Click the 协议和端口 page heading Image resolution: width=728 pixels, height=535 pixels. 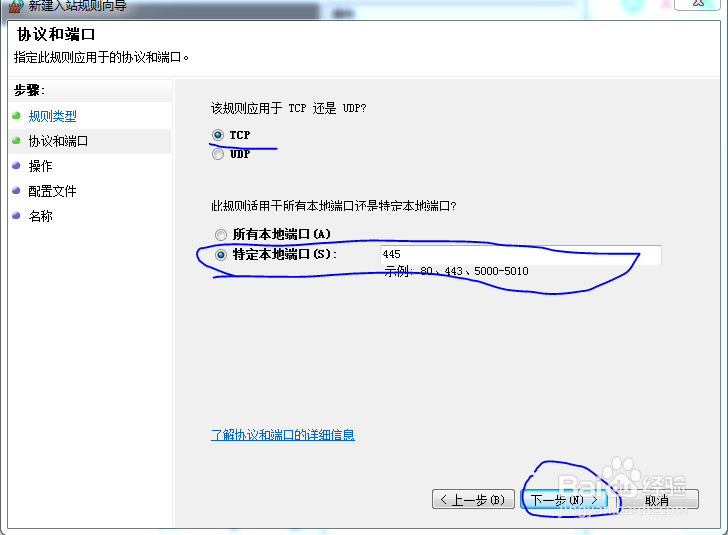point(56,34)
